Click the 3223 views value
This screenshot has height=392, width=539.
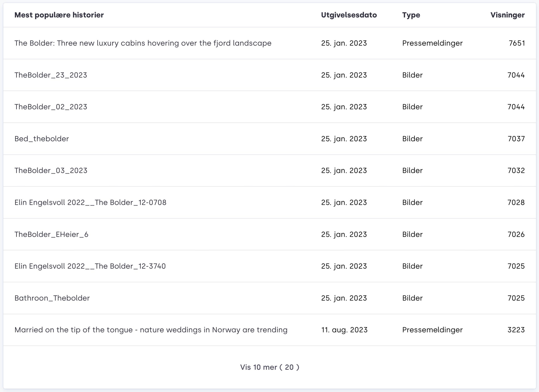516,330
